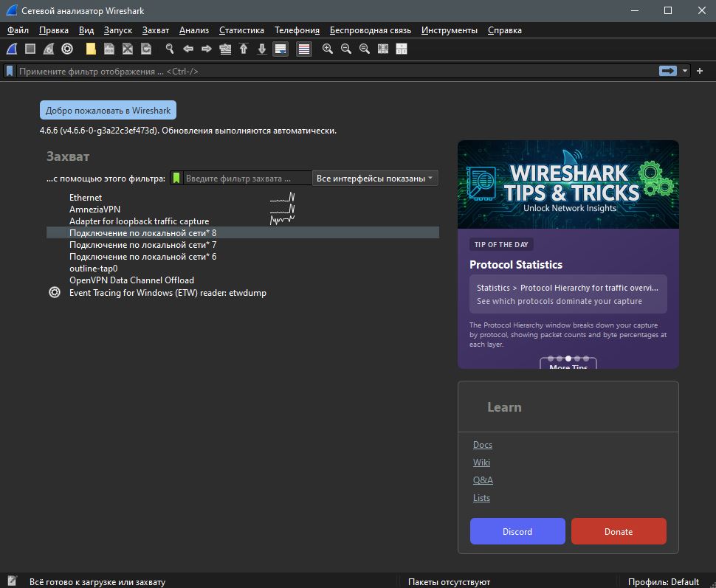Open the Q&A link

click(x=483, y=480)
